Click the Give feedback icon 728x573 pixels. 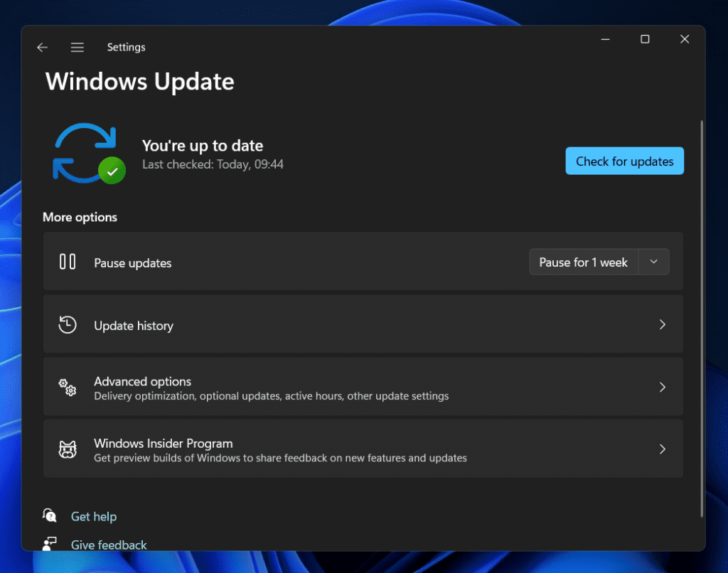[x=50, y=543]
